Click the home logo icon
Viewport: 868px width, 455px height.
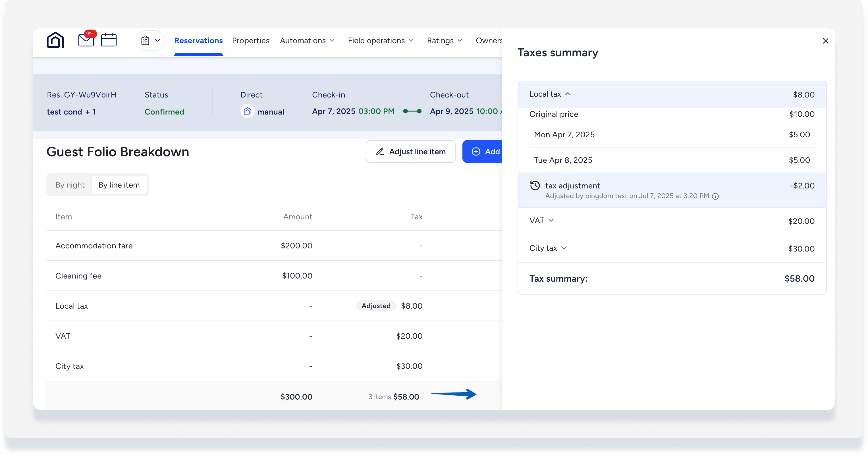(55, 40)
